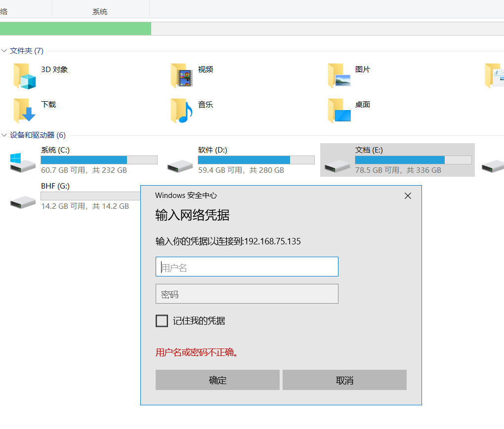Select the 文档 (E:) drive
This screenshot has width=504, height=429.
pos(397,159)
